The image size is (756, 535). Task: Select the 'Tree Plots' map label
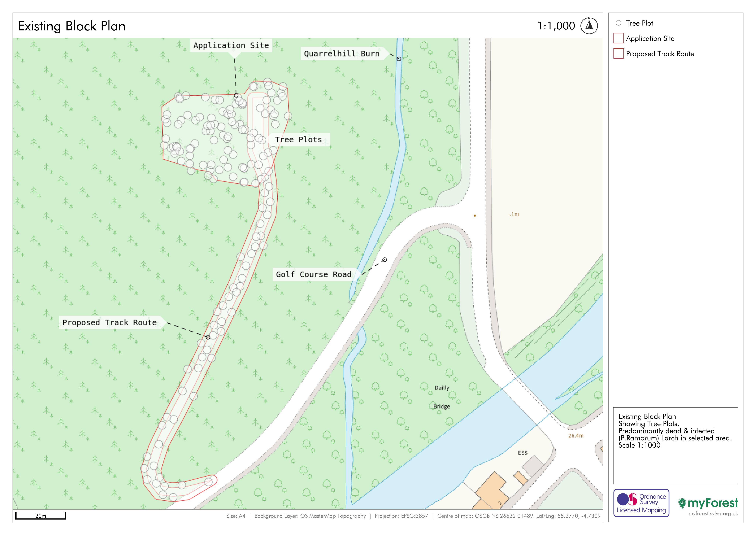tap(298, 140)
